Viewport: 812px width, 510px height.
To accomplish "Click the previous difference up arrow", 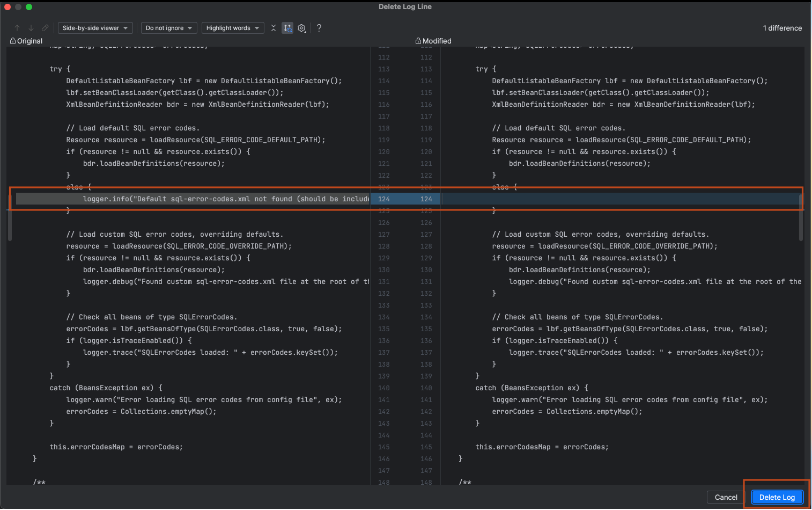I will [x=17, y=28].
